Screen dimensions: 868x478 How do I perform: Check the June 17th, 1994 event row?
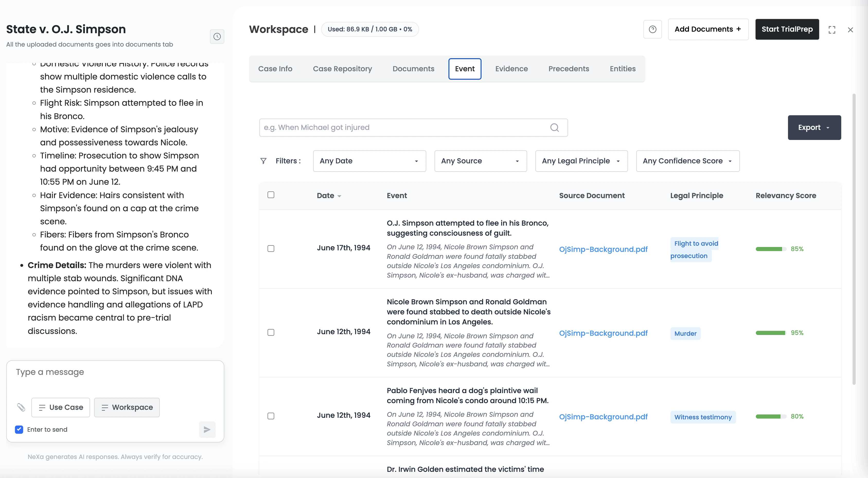tap(271, 248)
